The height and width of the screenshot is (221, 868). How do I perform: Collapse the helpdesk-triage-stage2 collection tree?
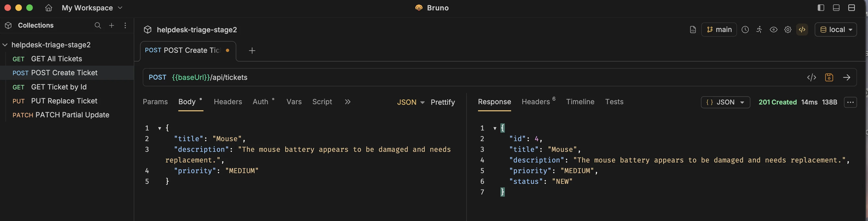pyautogui.click(x=5, y=45)
